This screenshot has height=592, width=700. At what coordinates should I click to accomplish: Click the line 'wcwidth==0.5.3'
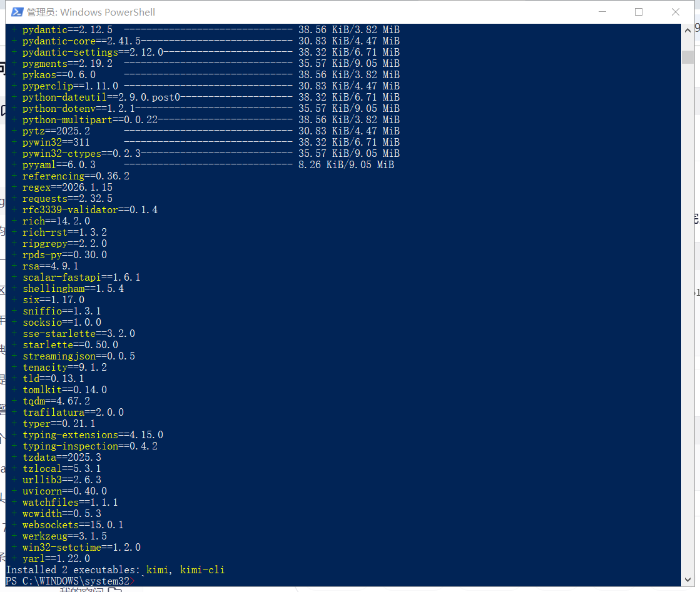click(x=61, y=513)
